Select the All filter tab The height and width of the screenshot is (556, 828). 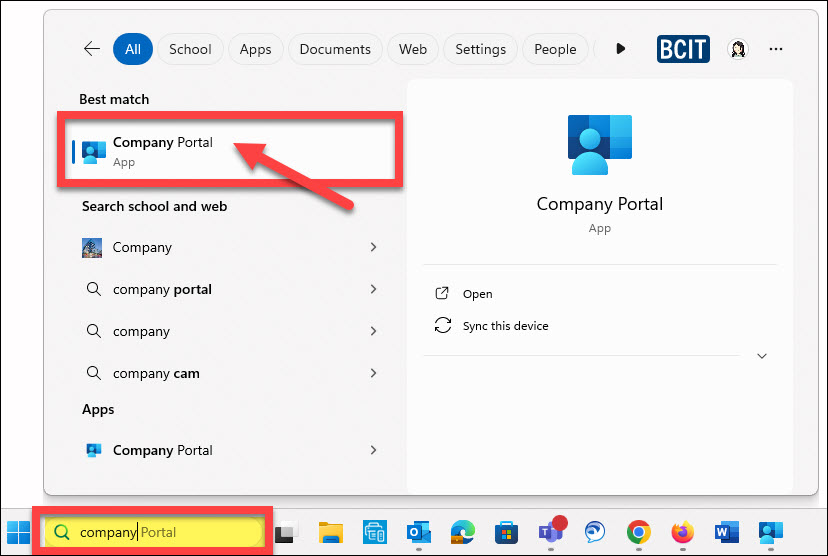pyautogui.click(x=133, y=49)
